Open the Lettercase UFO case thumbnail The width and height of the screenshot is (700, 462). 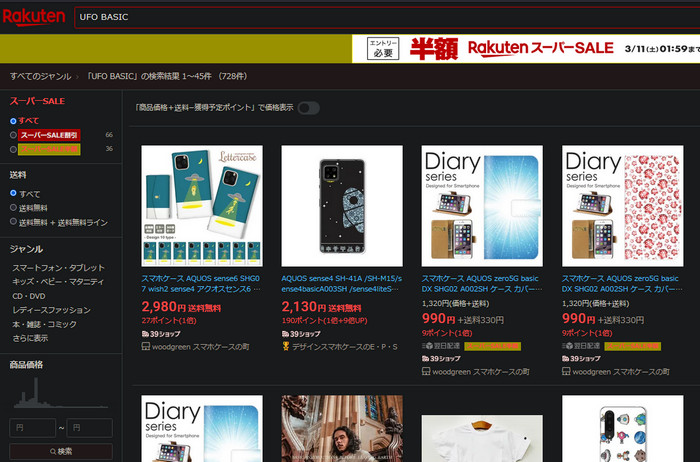click(x=202, y=206)
